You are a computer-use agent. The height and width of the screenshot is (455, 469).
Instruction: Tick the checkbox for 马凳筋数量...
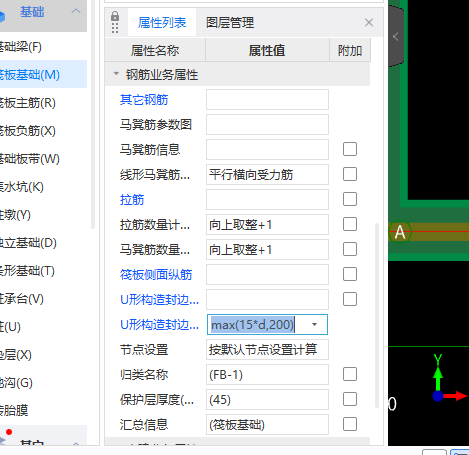(x=350, y=249)
